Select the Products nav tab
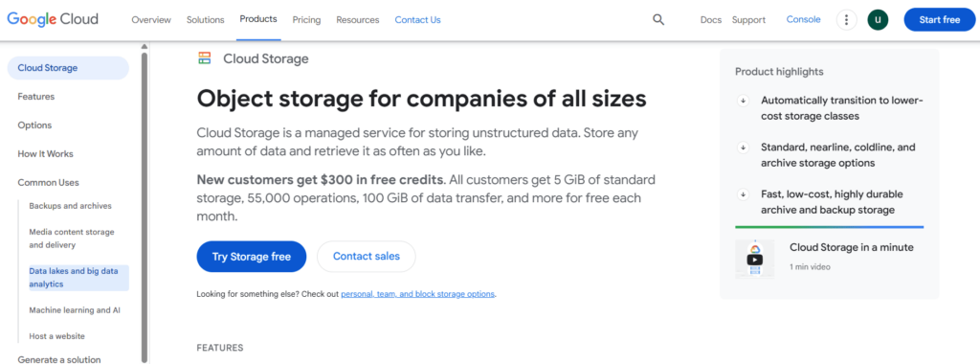 click(258, 19)
